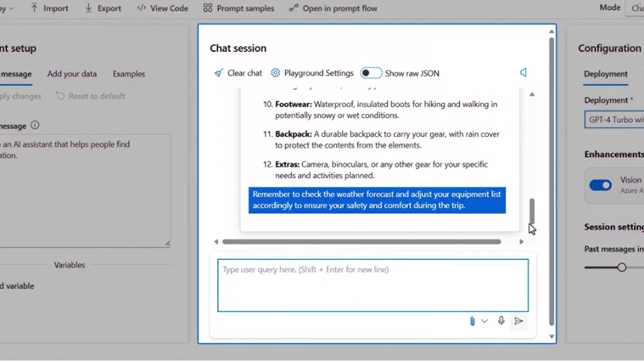Expand the attachment options chevron
This screenshot has height=363, width=644.
point(485,321)
